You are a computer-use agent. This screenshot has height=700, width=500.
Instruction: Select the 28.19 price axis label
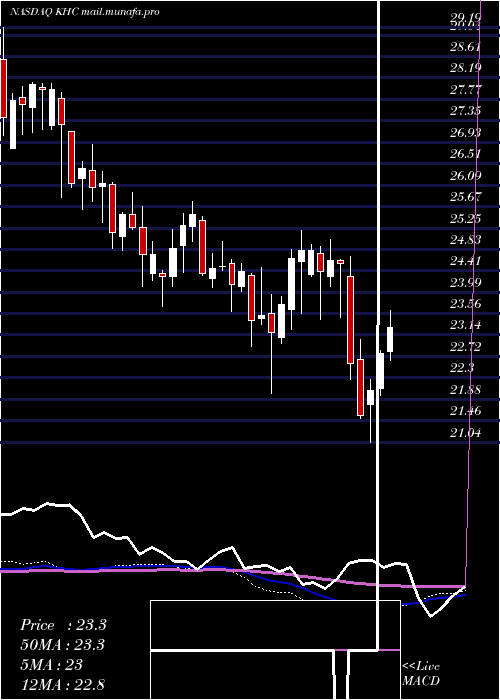tap(465, 68)
